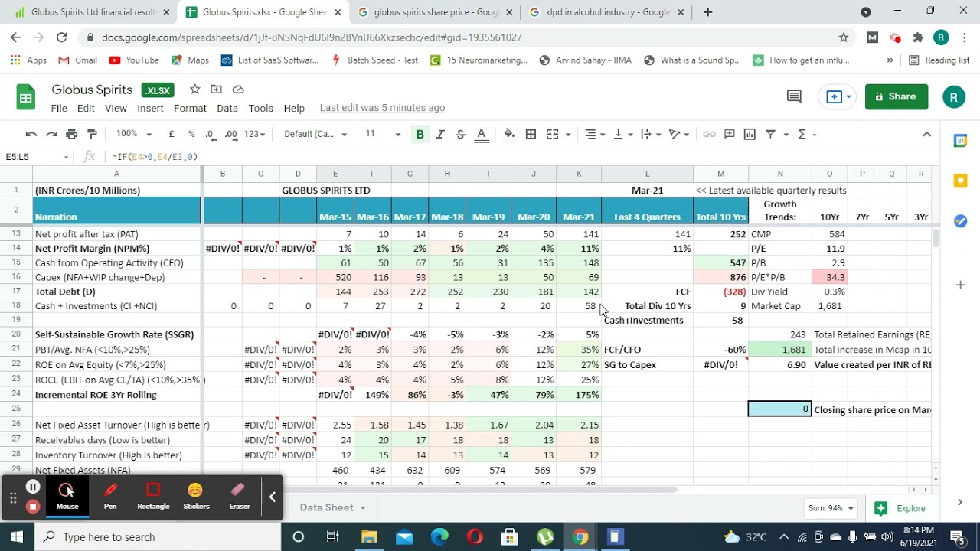
Task: Click the Explore button
Action: click(x=903, y=508)
